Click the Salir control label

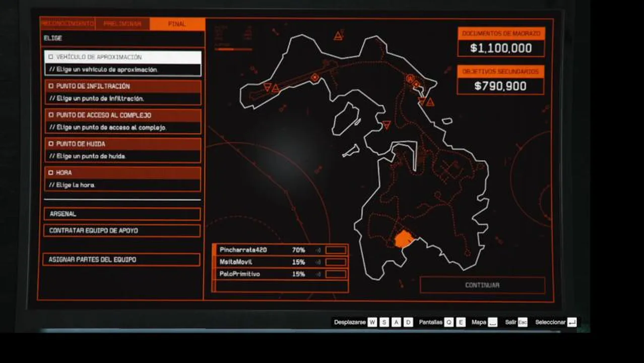[510, 322]
